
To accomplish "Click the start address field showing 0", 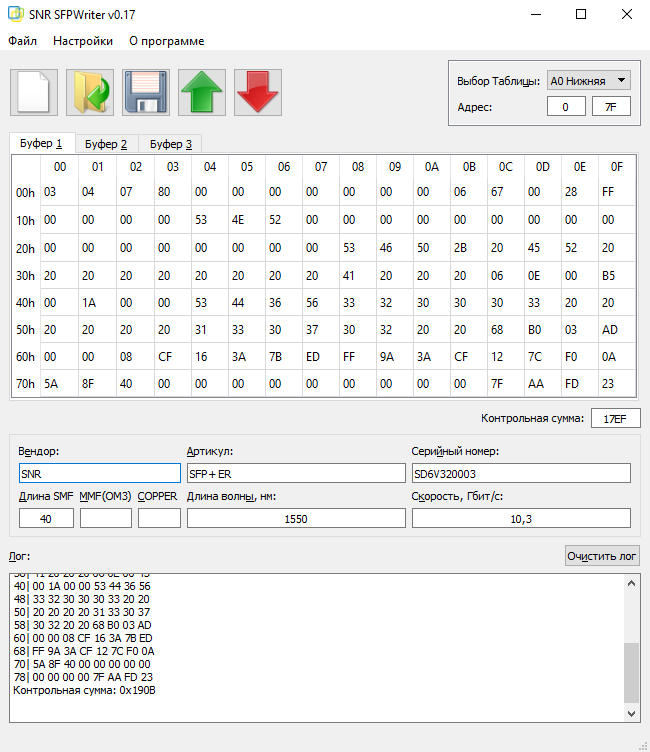I will pyautogui.click(x=566, y=107).
